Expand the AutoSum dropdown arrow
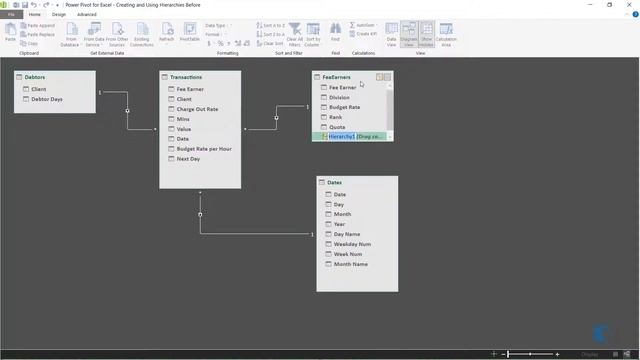640x360 pixels. (x=377, y=25)
